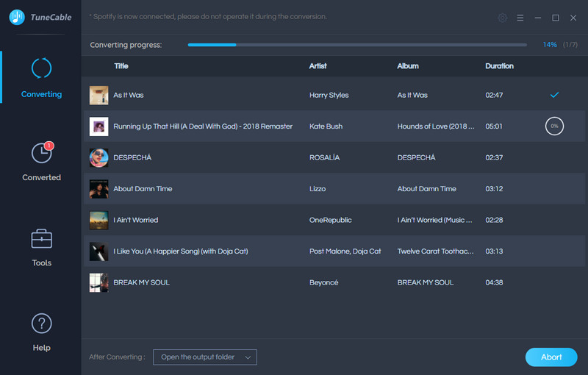Screen dimensions: 588x375
Task: Click BREAK MY SOUL album thumbnail
Action: tap(99, 282)
